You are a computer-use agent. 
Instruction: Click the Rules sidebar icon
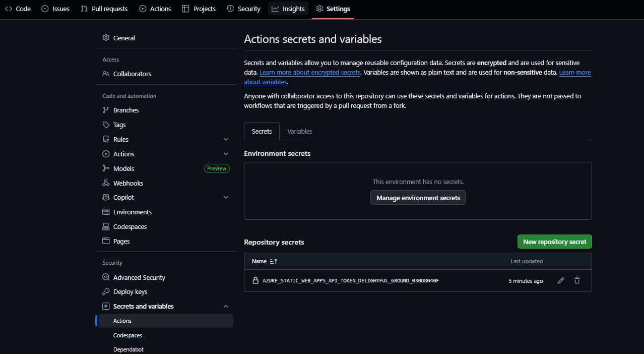106,139
